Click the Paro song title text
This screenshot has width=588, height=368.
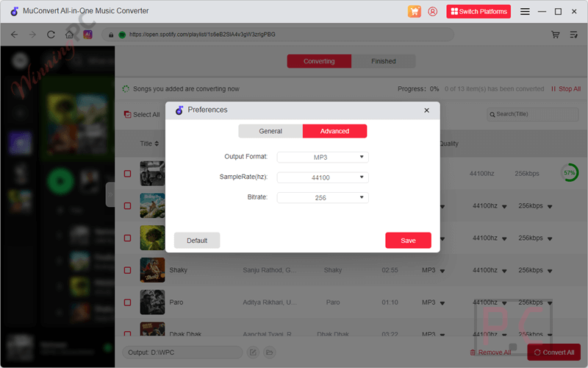(176, 302)
